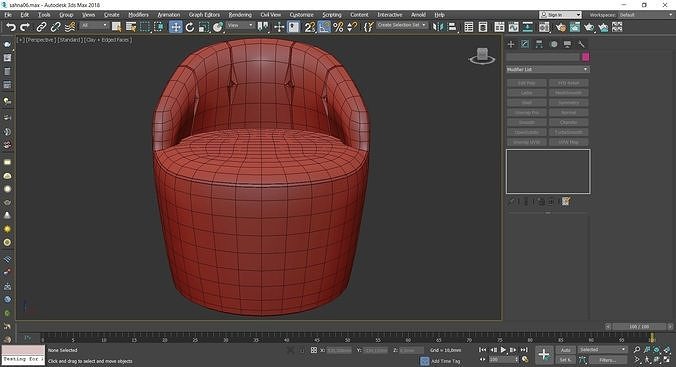Switch to Create command panel tab
676x367 pixels.
pos(511,44)
